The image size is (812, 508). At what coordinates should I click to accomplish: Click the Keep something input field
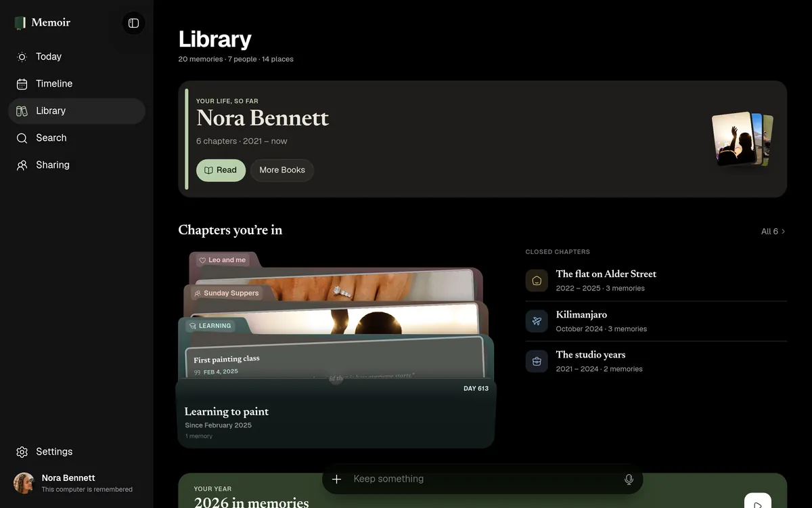(x=482, y=479)
